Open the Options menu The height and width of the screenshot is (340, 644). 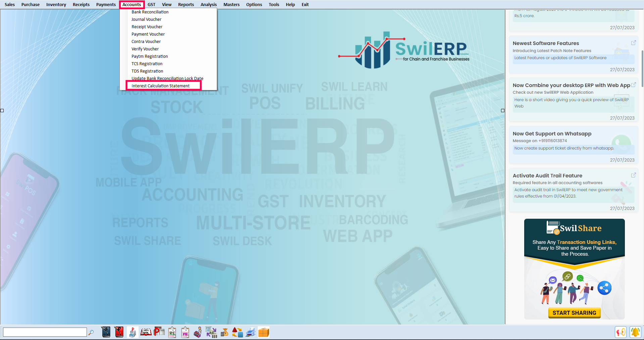(x=254, y=4)
